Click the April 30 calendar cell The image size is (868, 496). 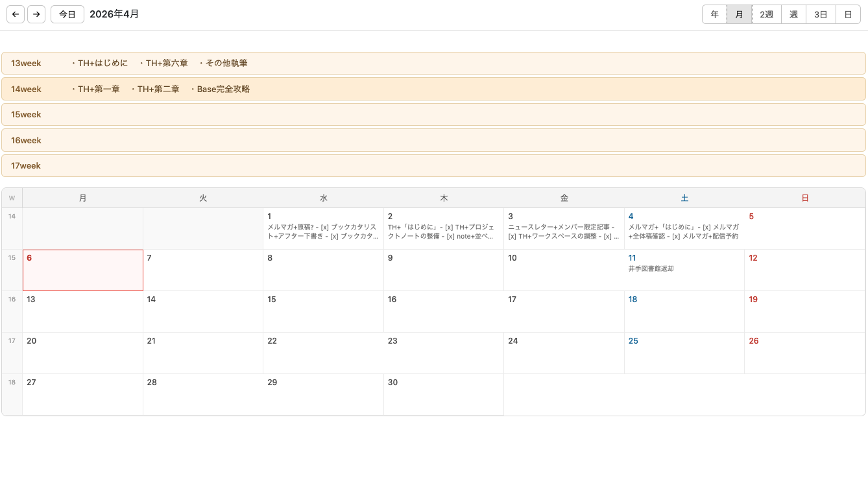pyautogui.click(x=443, y=396)
